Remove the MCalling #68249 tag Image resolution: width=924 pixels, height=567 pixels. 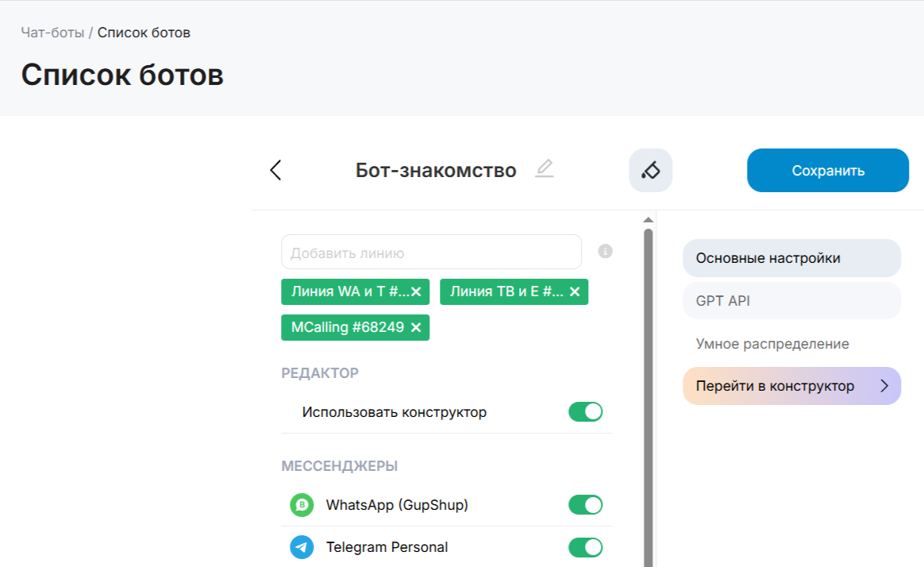click(x=416, y=327)
